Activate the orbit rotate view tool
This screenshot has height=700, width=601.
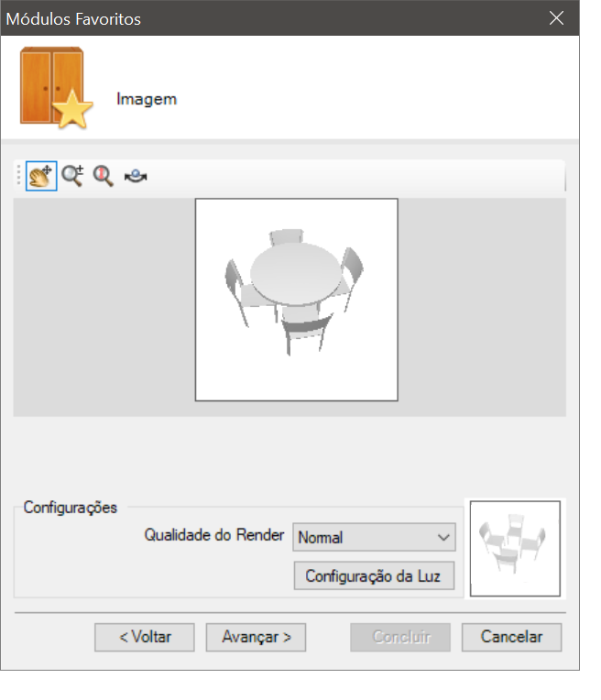click(x=136, y=176)
